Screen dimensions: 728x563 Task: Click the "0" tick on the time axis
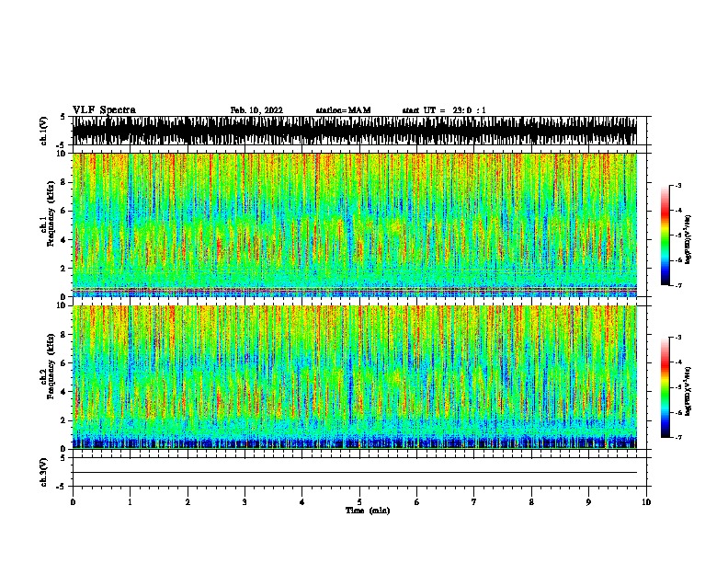tap(73, 502)
